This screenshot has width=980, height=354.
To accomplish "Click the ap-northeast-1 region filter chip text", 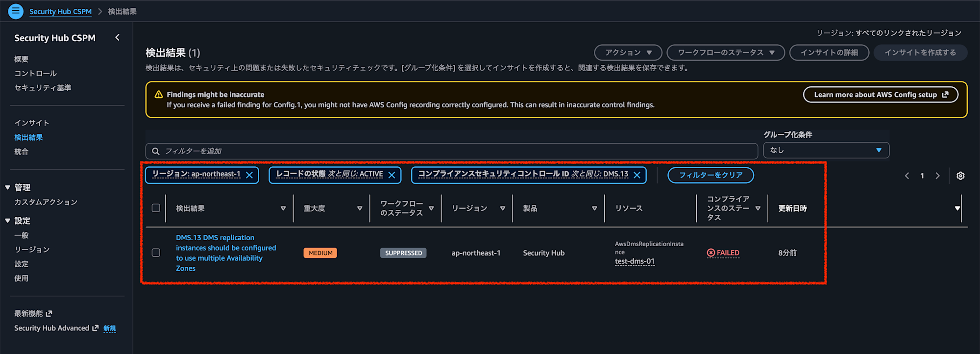I will pyautogui.click(x=196, y=174).
